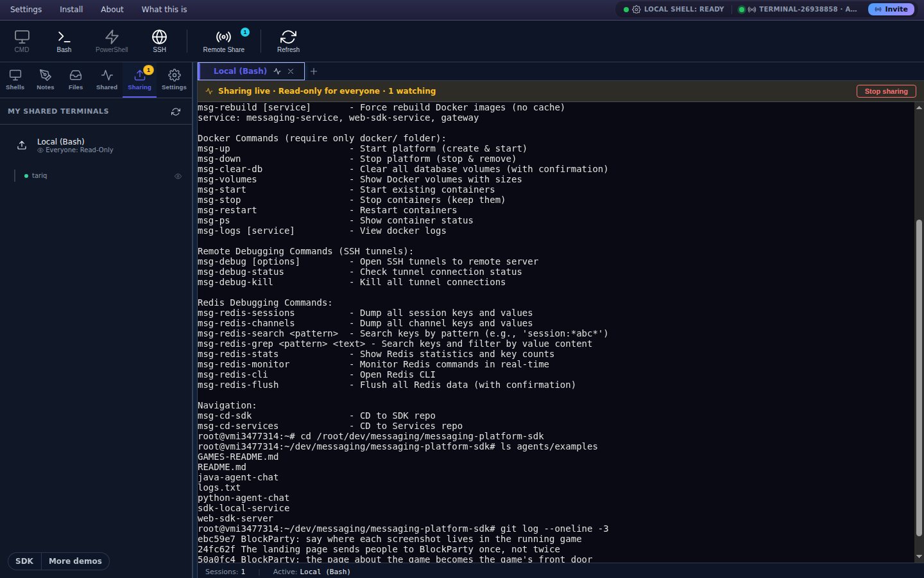Viewport: 924px width, 578px height.
Task: Open the sidebar Settings panel
Action: pyautogui.click(x=174, y=80)
